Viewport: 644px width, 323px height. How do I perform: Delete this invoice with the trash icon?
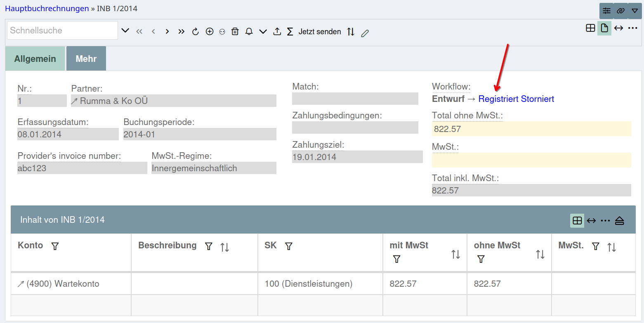(x=235, y=31)
